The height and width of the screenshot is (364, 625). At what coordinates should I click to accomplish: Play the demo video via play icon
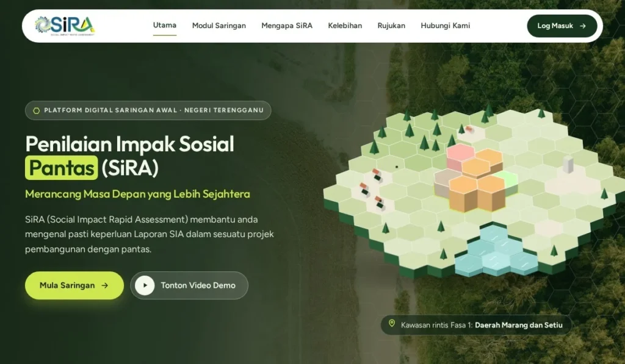(x=145, y=285)
